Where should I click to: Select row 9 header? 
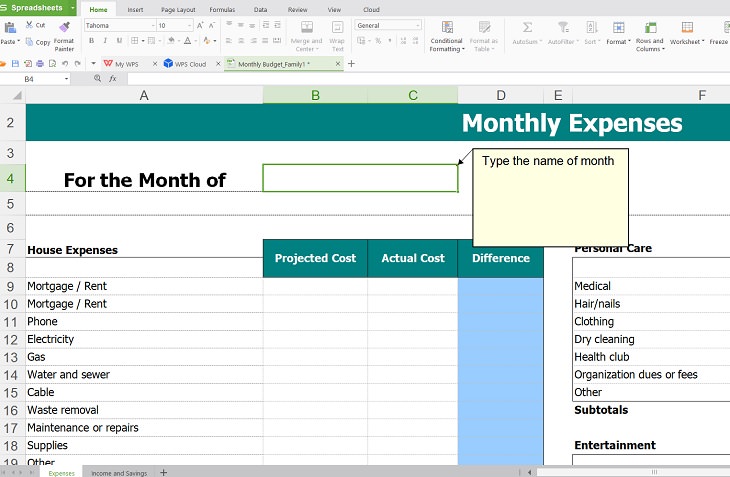10,286
